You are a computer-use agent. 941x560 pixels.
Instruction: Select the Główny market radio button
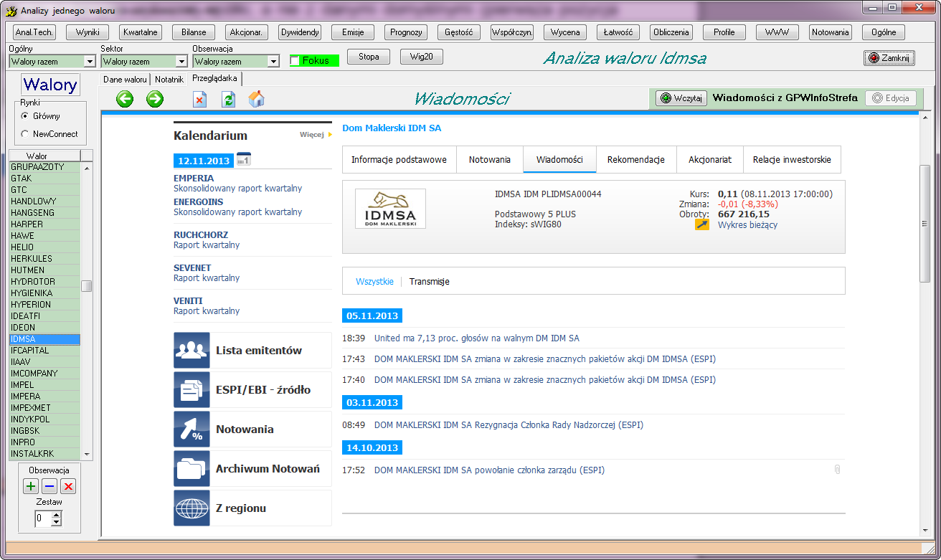tap(25, 116)
